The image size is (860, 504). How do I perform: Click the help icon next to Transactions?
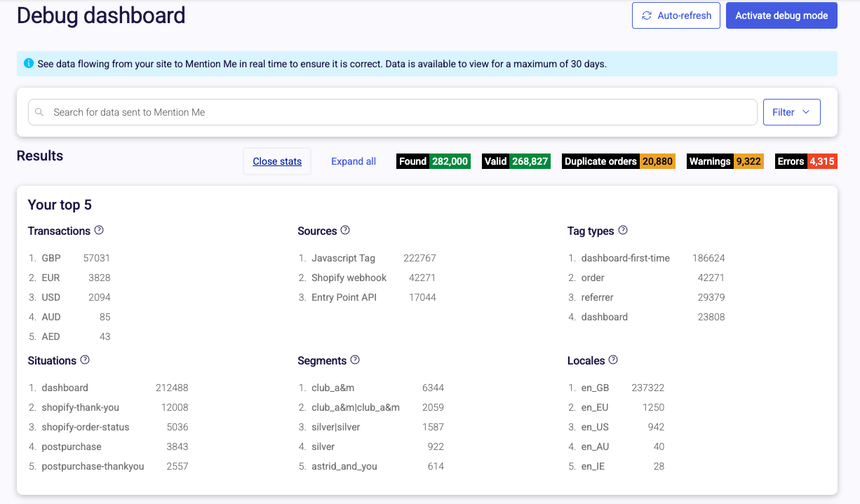coord(99,231)
